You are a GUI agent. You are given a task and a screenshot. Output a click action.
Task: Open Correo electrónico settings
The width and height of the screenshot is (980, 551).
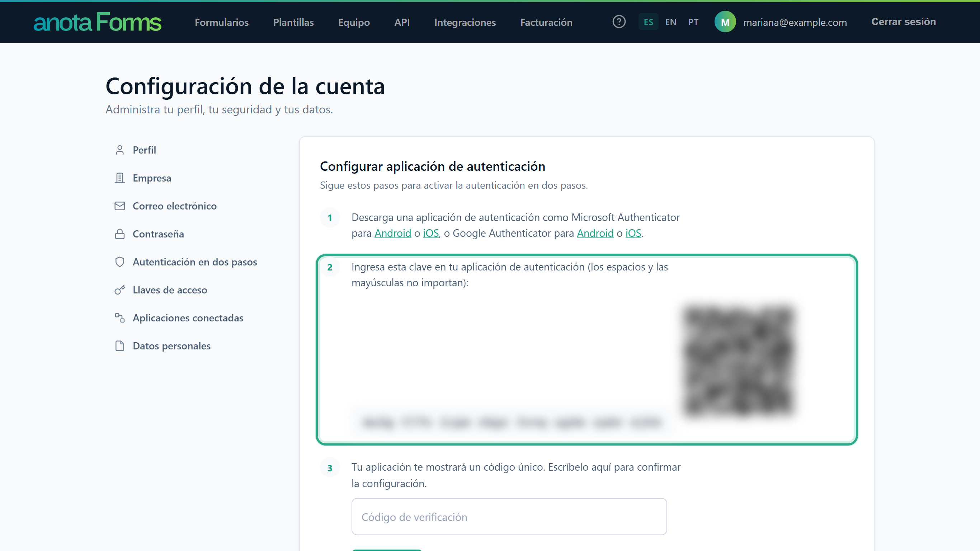click(x=175, y=206)
